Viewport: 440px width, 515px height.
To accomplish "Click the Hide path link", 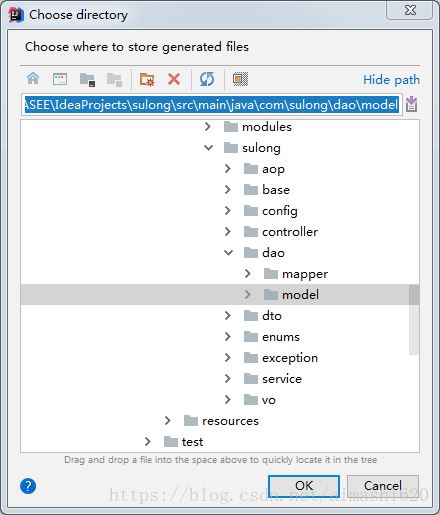I will 391,80.
